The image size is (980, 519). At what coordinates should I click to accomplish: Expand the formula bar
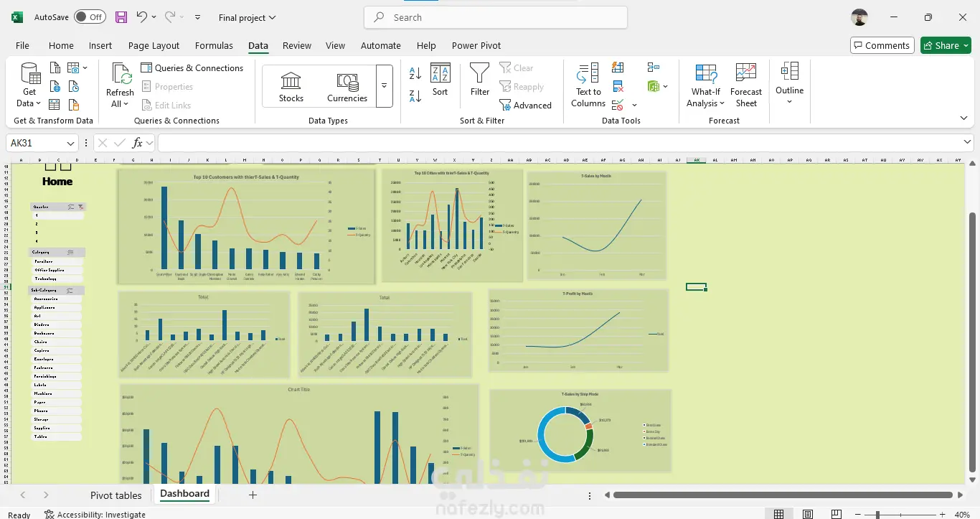(968, 143)
